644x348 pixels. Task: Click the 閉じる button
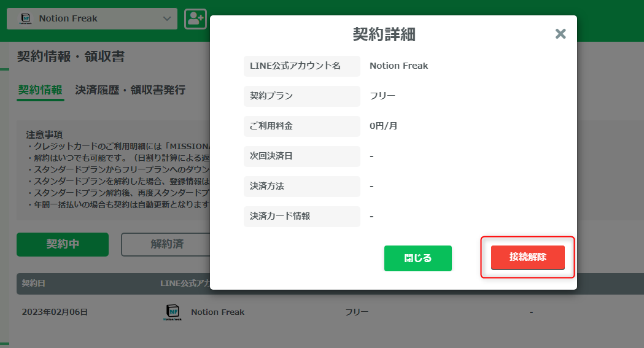(417, 258)
